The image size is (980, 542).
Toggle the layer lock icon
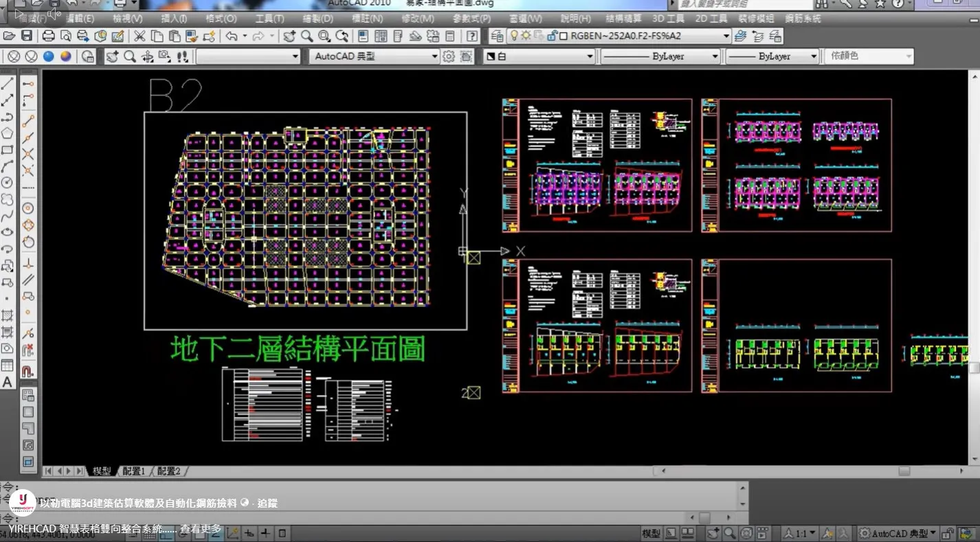coord(551,36)
